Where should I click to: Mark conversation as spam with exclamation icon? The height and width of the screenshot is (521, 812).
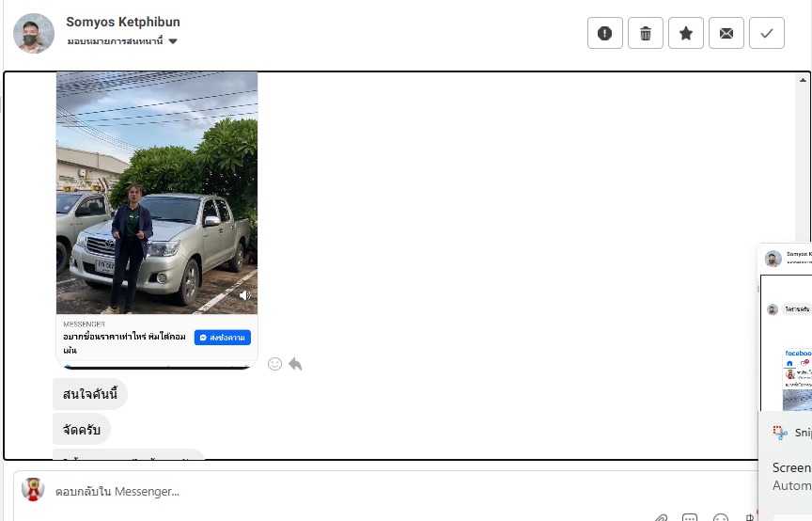coord(605,33)
